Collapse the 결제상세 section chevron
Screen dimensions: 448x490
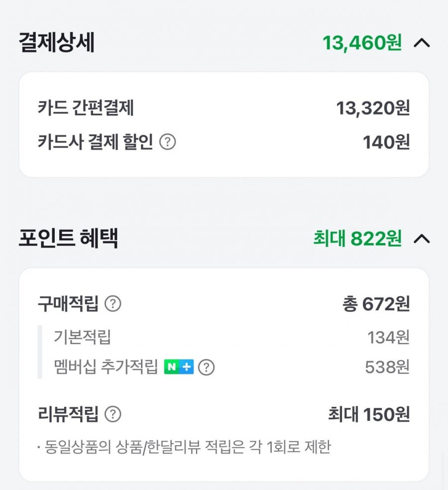click(422, 43)
